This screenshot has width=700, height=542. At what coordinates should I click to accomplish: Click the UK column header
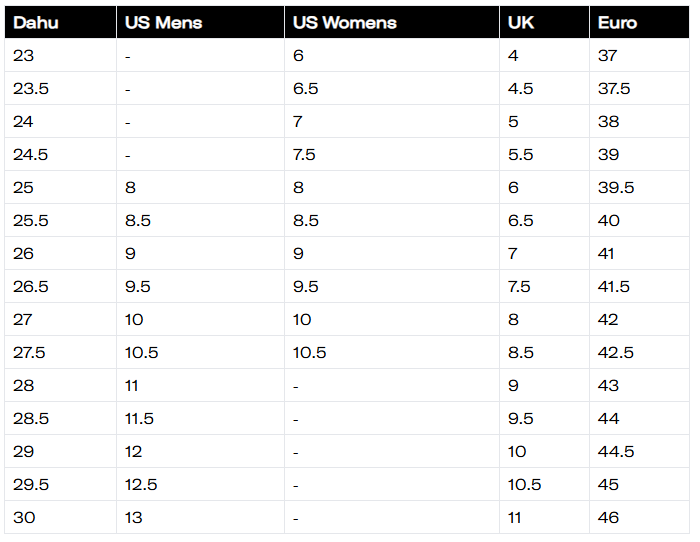coord(521,22)
